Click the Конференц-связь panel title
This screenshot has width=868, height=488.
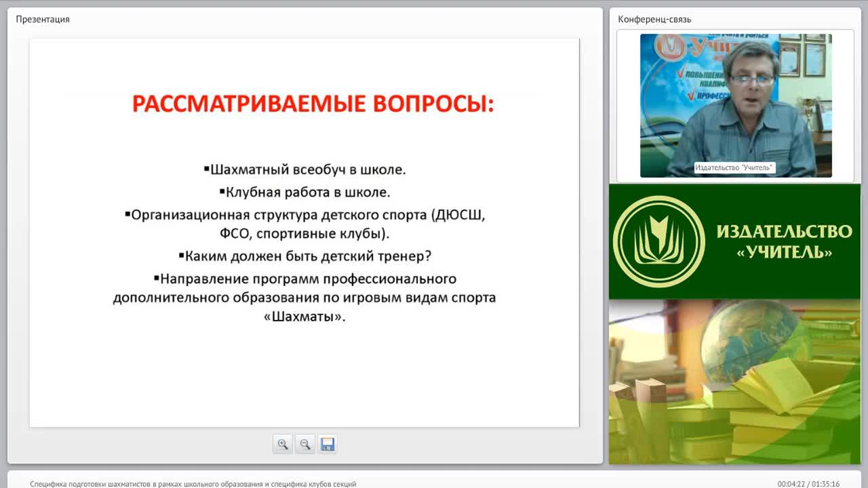pyautogui.click(x=654, y=19)
